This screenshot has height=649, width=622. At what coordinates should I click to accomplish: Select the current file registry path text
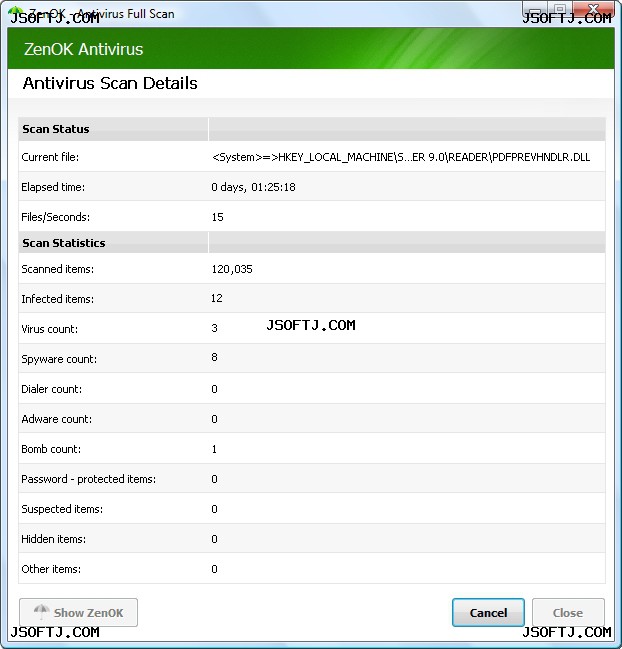pyautogui.click(x=401, y=157)
